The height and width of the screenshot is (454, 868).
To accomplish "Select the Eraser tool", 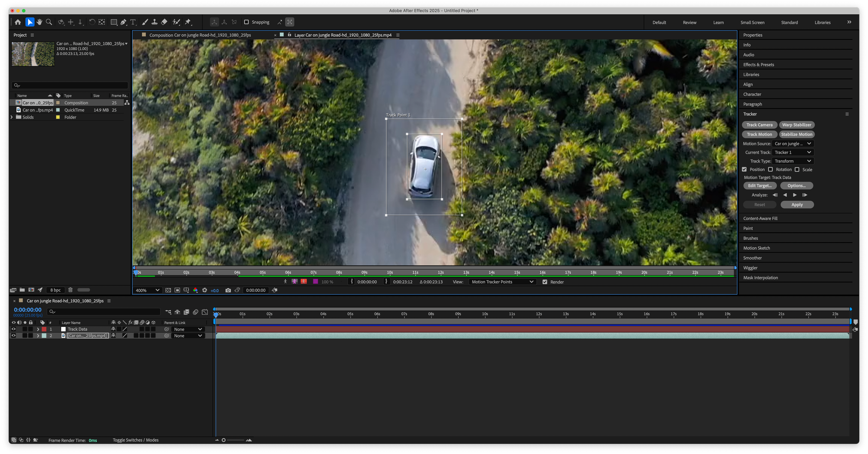I will point(164,22).
